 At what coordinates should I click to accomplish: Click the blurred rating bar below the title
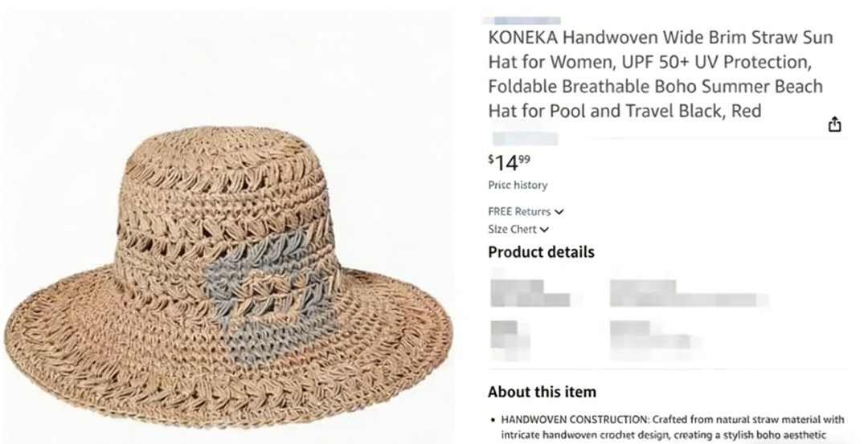pyautogui.click(x=524, y=138)
